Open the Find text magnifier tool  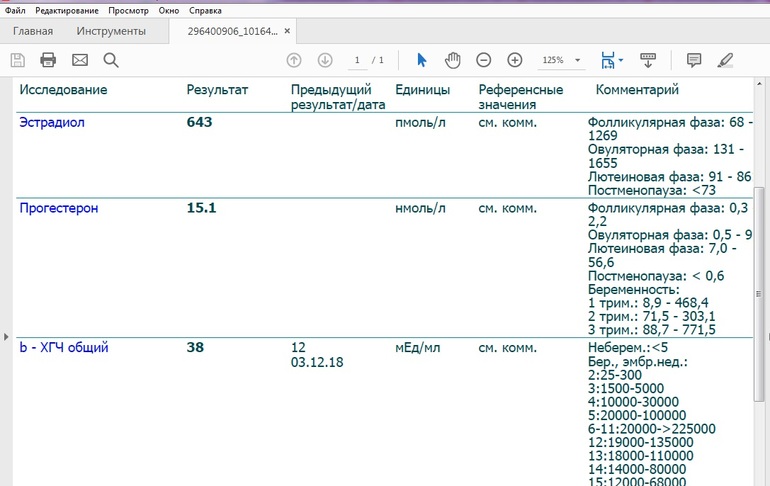(x=111, y=60)
